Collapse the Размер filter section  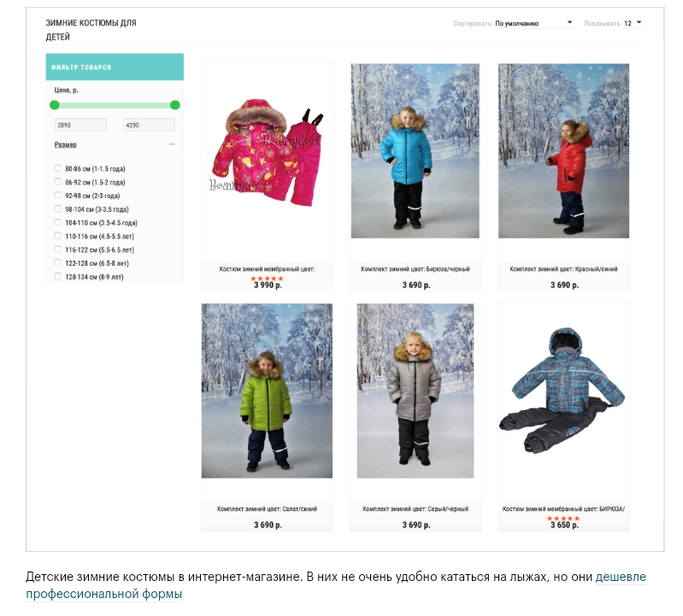[173, 144]
